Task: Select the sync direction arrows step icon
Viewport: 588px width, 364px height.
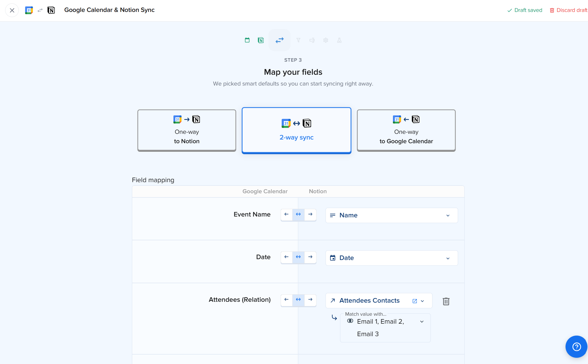Action: point(279,40)
